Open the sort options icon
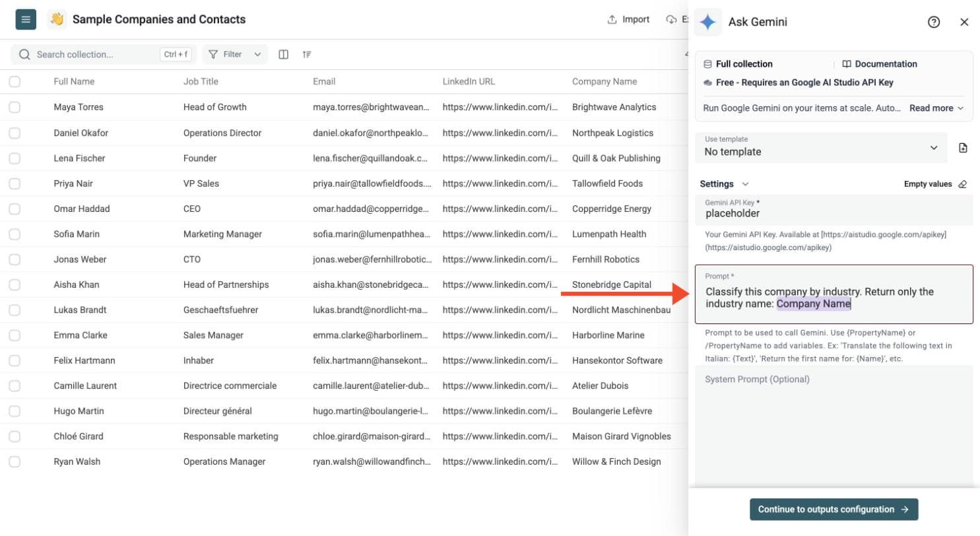 click(307, 55)
